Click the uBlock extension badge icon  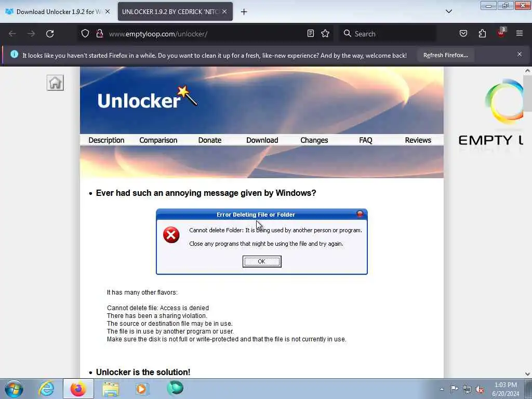[501, 33]
